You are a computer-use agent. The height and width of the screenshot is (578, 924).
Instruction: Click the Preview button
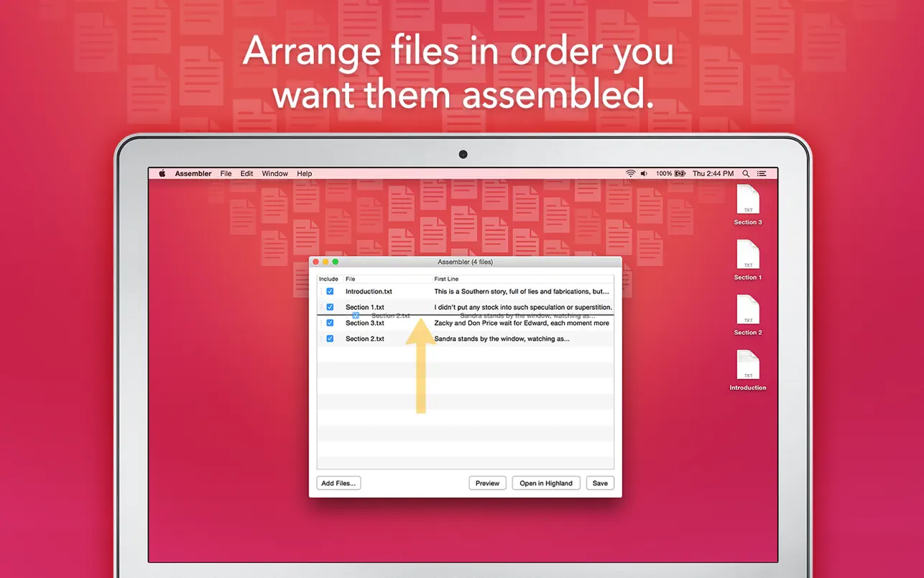(487, 482)
